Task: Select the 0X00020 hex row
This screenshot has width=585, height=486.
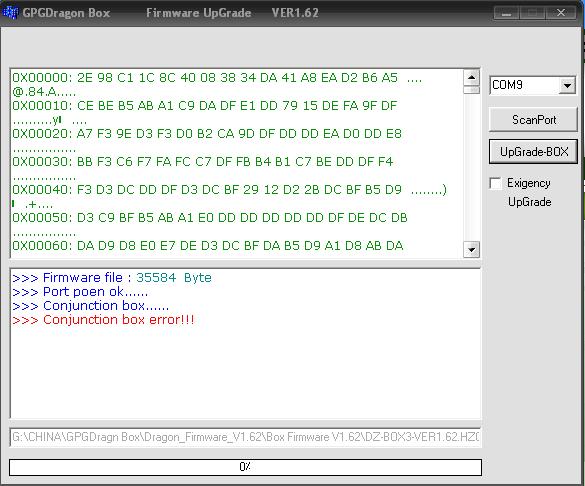Action: (207, 134)
